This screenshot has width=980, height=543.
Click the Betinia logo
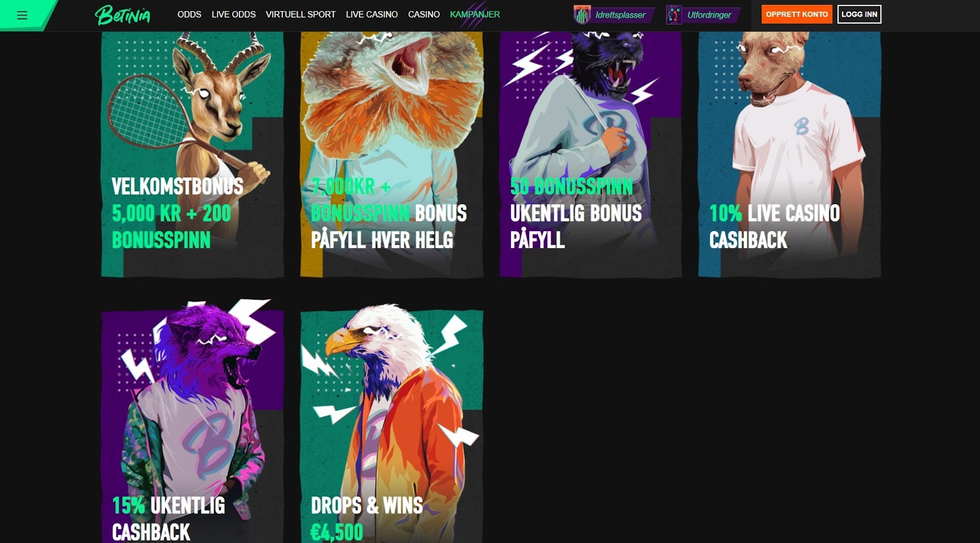click(123, 15)
